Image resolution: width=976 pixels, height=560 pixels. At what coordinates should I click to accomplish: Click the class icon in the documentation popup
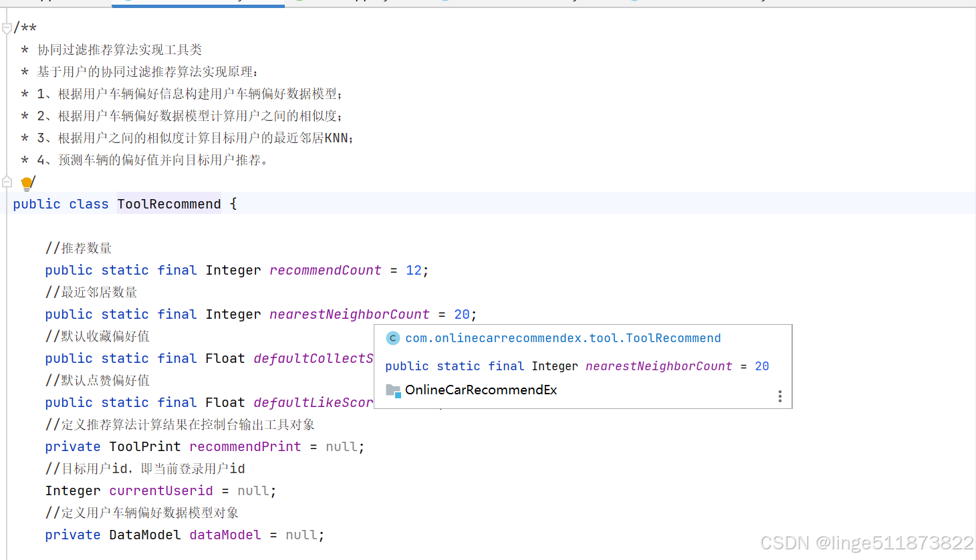(393, 338)
